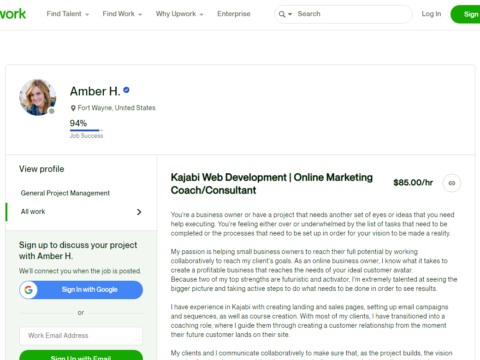Open Amber H. profile photo
The width and height of the screenshot is (480, 360).
[38, 97]
